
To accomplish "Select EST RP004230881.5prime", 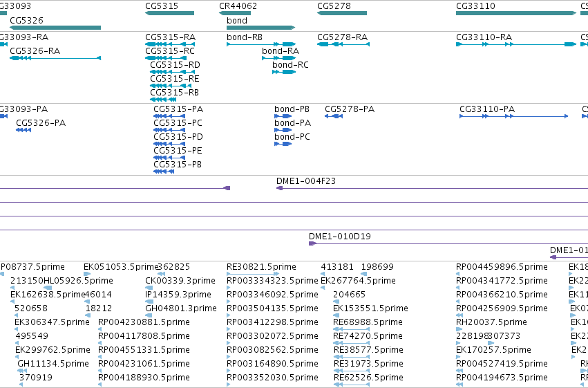I will 100,329.
